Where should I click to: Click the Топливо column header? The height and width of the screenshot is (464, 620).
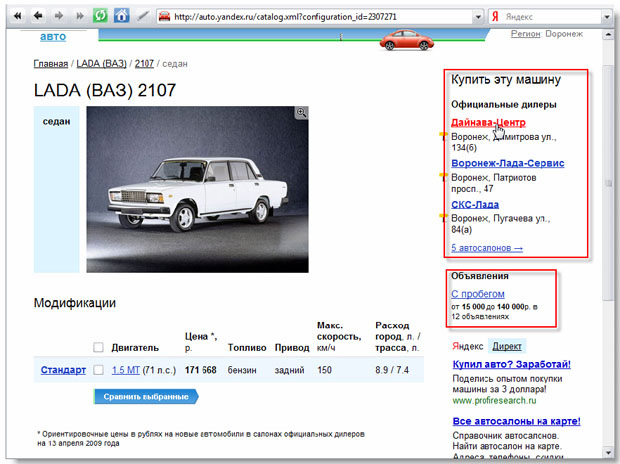[247, 348]
